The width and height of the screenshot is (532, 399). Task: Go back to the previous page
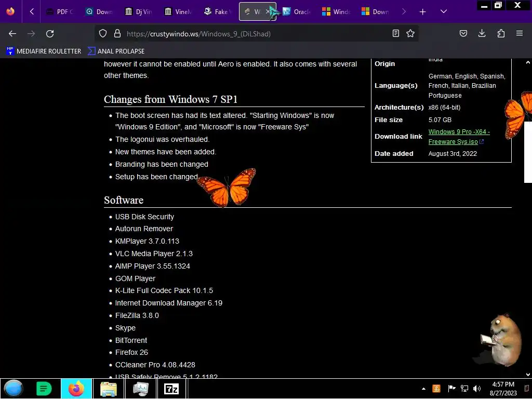[x=12, y=34]
